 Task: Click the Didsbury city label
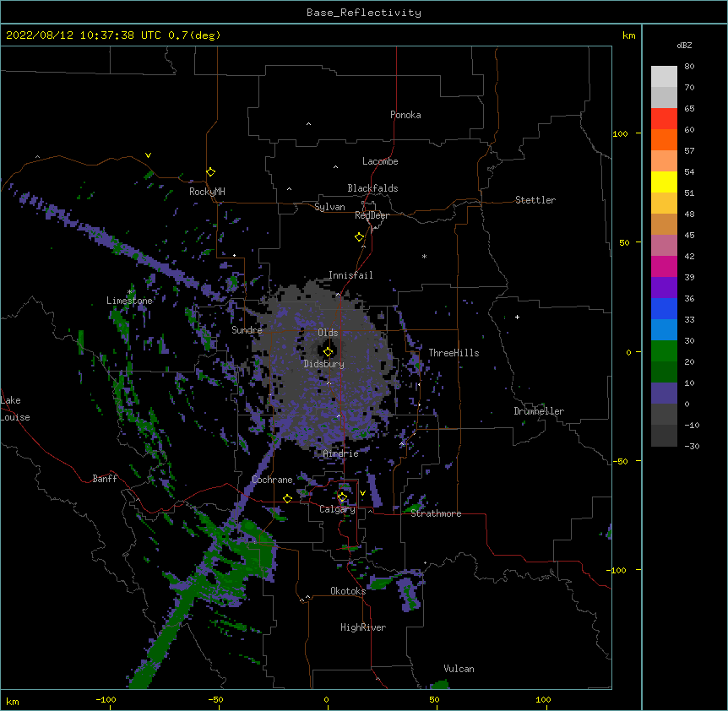pos(324,364)
